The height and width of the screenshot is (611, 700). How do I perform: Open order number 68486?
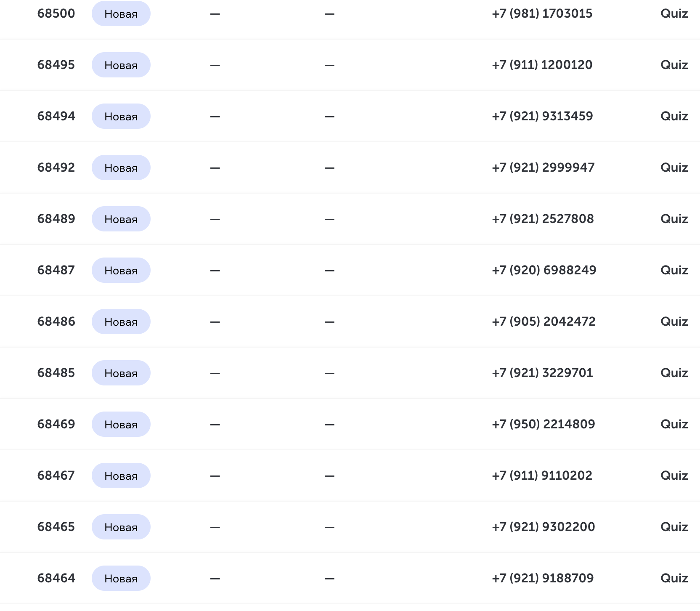[x=56, y=321]
